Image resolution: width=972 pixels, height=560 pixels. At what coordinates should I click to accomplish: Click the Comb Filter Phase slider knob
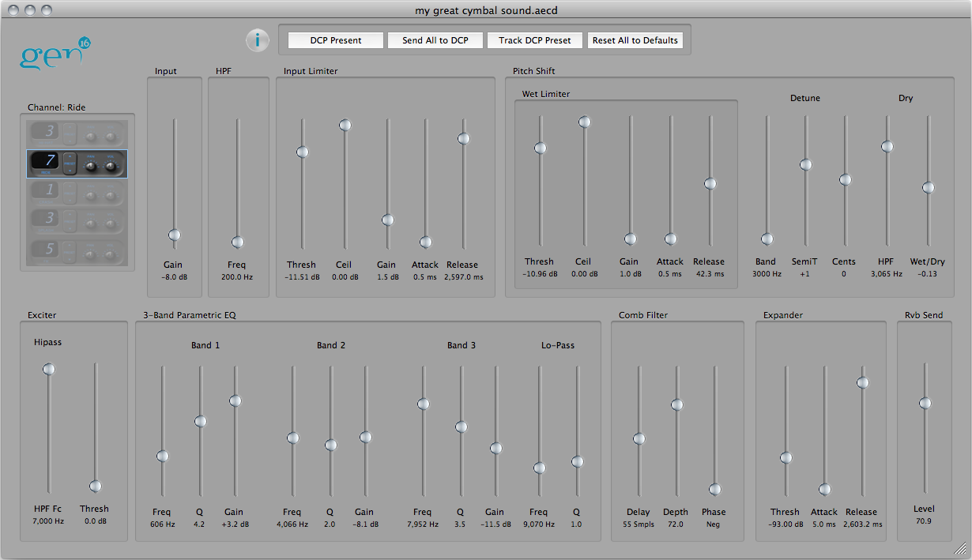(714, 489)
